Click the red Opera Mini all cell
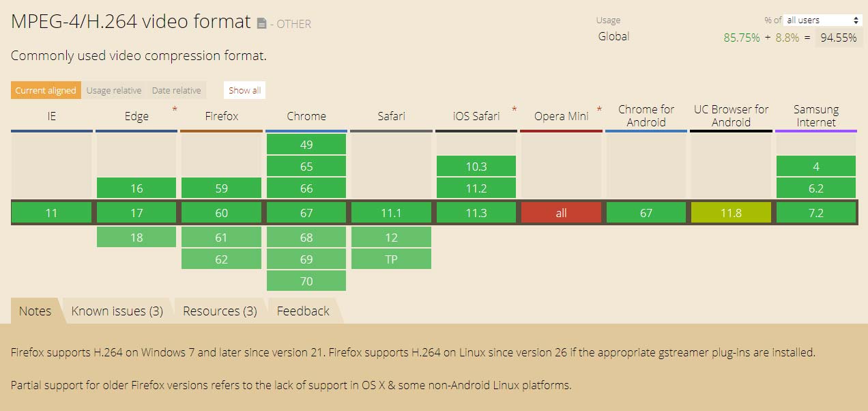868x411 pixels. click(x=561, y=213)
